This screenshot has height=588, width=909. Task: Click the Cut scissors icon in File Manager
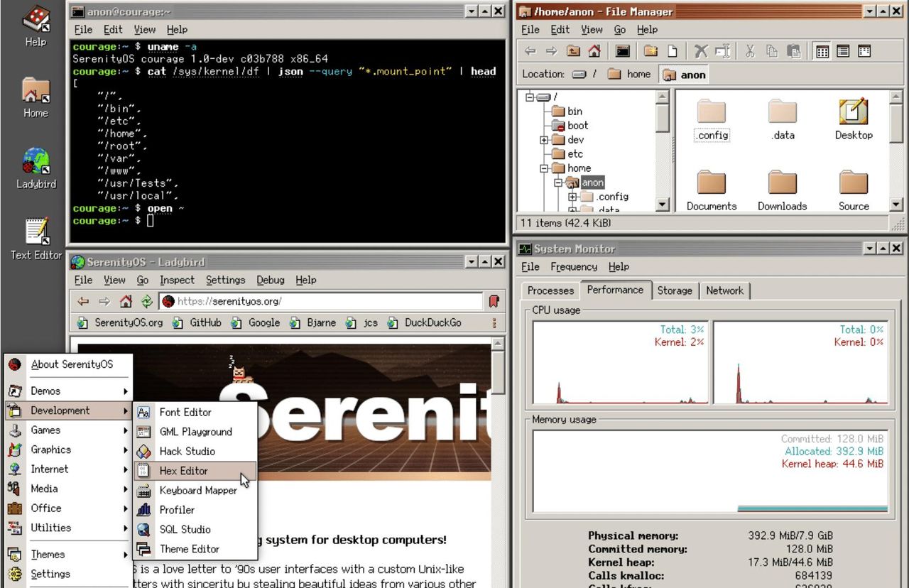(x=750, y=51)
